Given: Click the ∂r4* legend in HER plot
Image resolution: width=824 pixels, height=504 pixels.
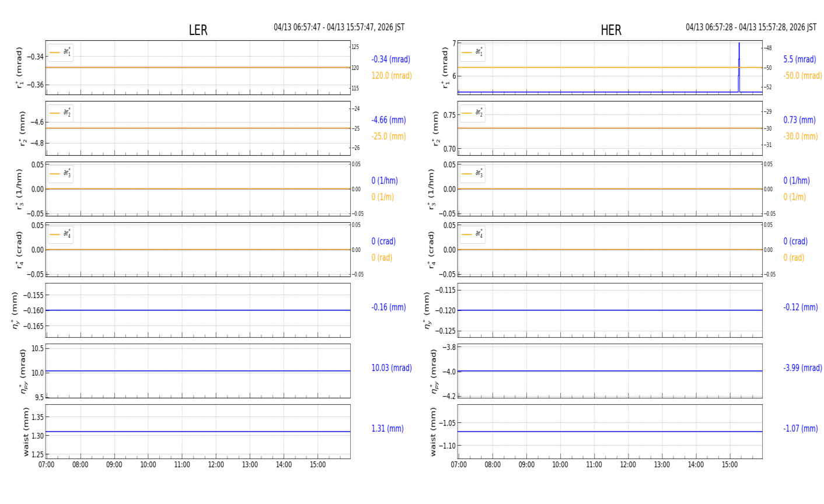Looking at the screenshot, I should click(x=473, y=234).
